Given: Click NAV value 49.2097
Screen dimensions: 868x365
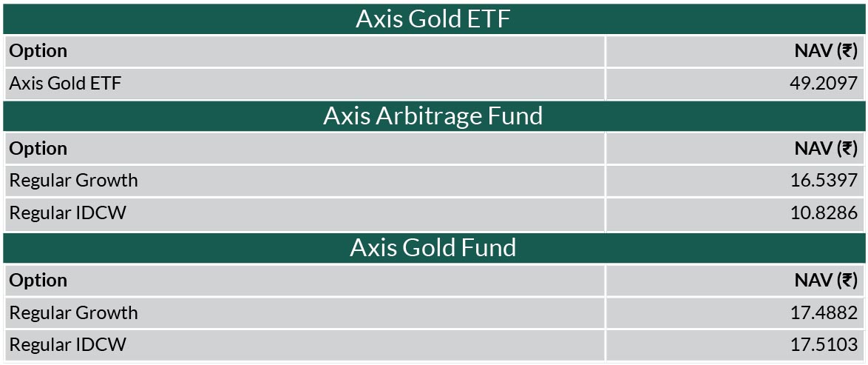Looking at the screenshot, I should click(x=824, y=84).
